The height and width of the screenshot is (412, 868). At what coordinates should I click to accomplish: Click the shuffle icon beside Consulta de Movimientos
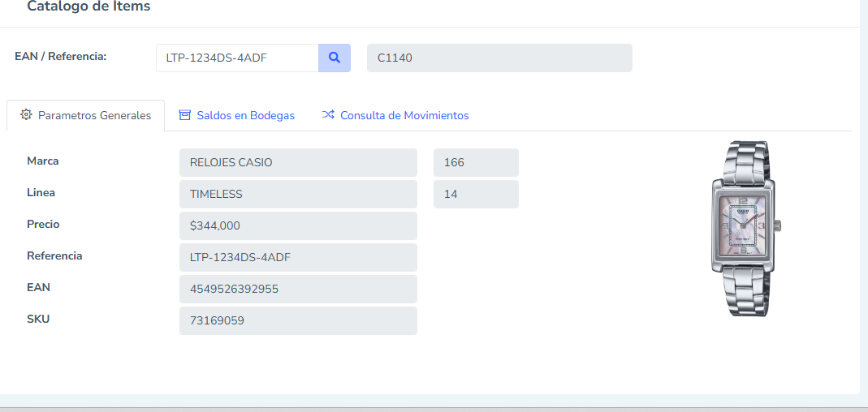[328, 115]
